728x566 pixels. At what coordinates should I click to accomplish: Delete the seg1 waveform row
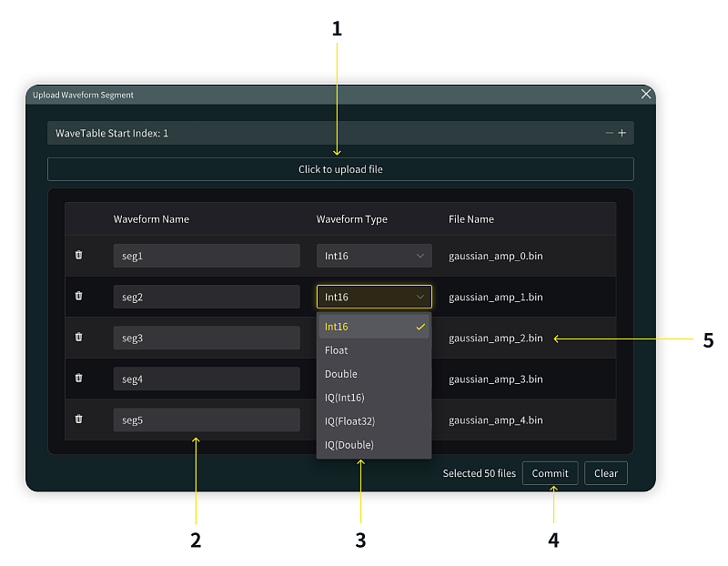[x=78, y=256]
